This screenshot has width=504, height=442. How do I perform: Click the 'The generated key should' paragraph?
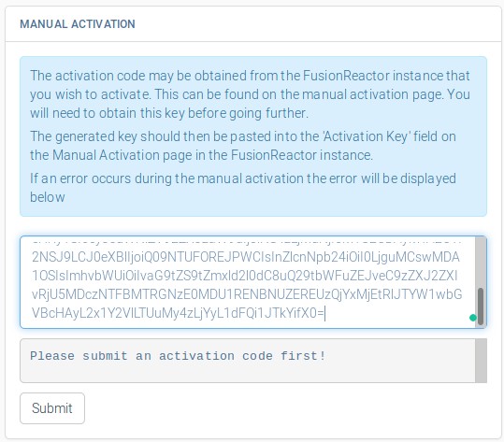click(x=243, y=146)
